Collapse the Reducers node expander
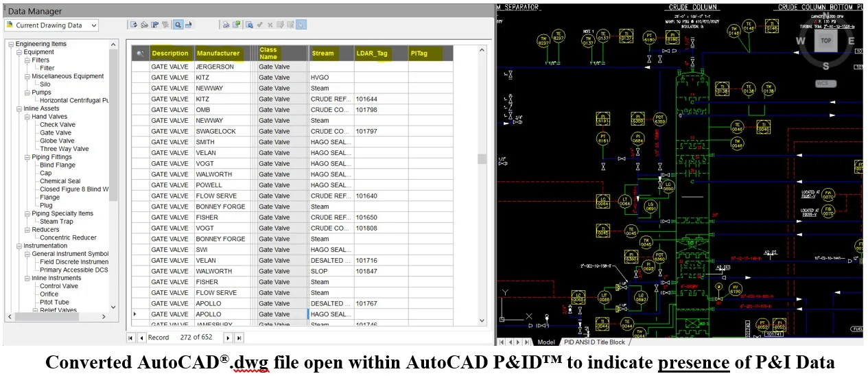868x376 pixels. point(27,230)
